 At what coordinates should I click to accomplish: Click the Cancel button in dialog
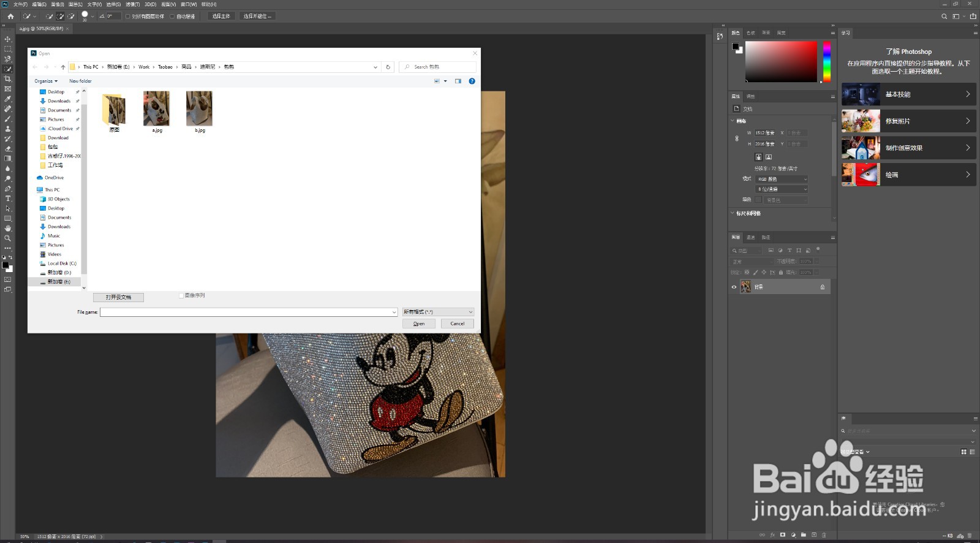458,324
